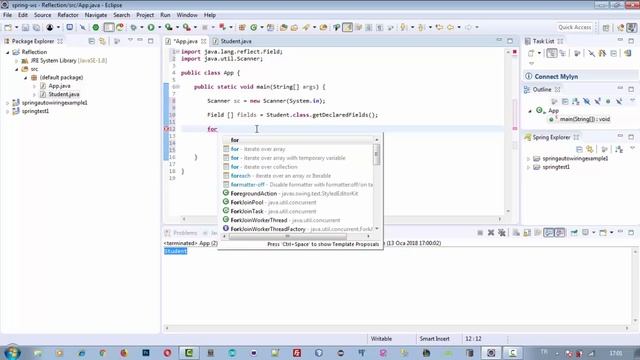Viewport: 640px width, 360px height.
Task: Select the ForegroundAction proposal
Action: (298, 193)
